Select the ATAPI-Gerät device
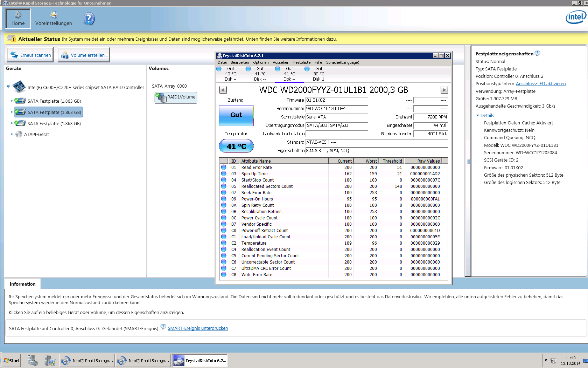The width and height of the screenshot is (588, 368). pyautogui.click(x=36, y=134)
